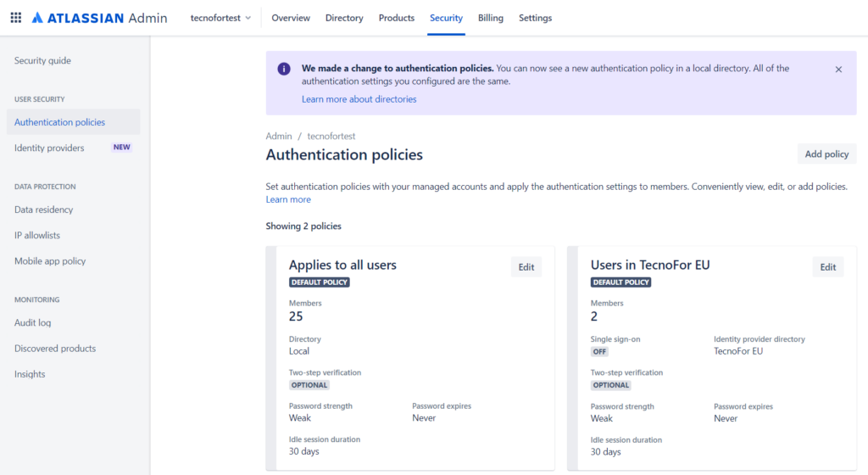The image size is (868, 475).
Task: Open Data residency settings
Action: [x=44, y=210]
